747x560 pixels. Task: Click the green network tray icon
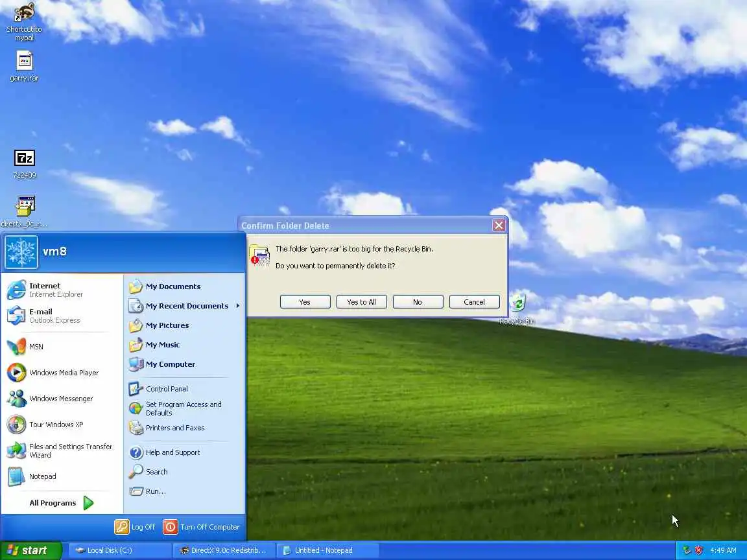click(687, 550)
